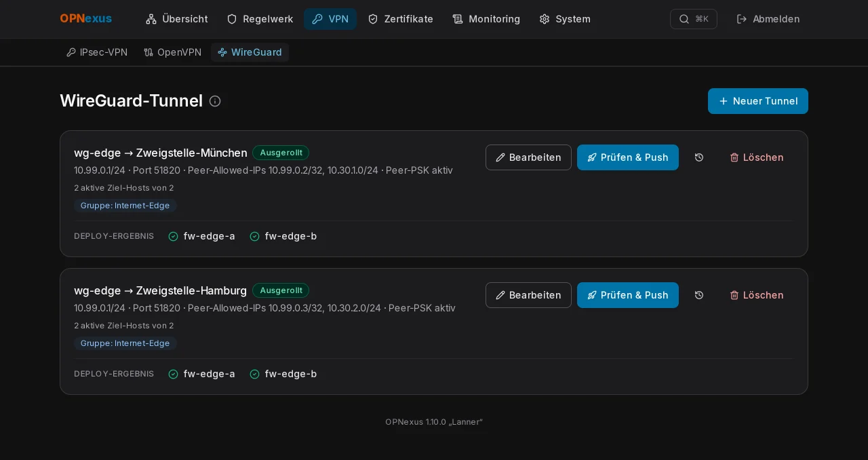Run Prüfen & Push for Zweigstelle-Hamburg
Viewport: 868px width, 460px height.
tap(628, 295)
